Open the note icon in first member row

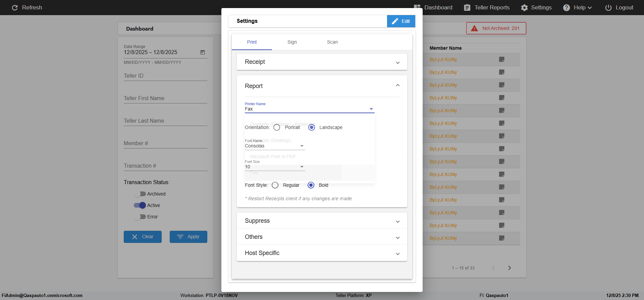[x=501, y=59]
